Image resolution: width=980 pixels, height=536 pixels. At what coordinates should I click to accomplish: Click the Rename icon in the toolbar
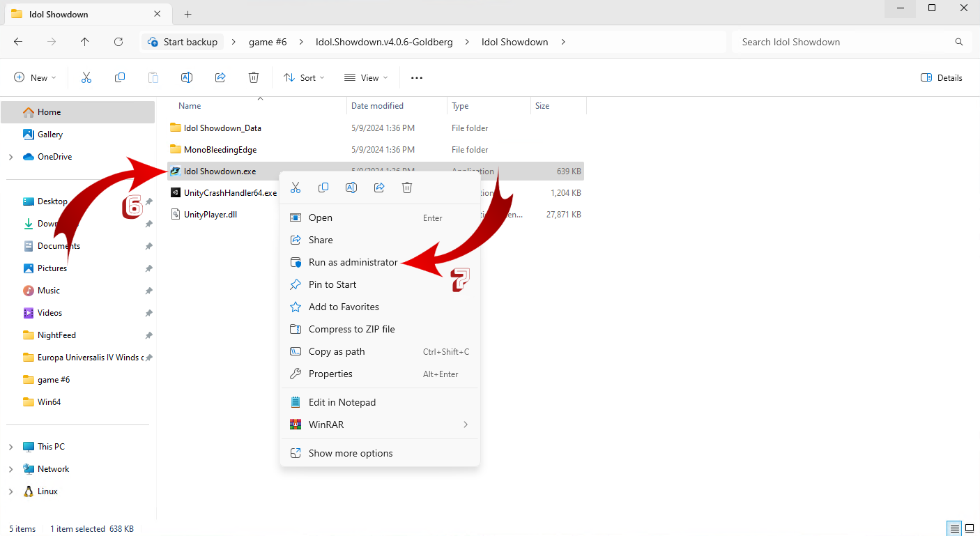(187, 77)
